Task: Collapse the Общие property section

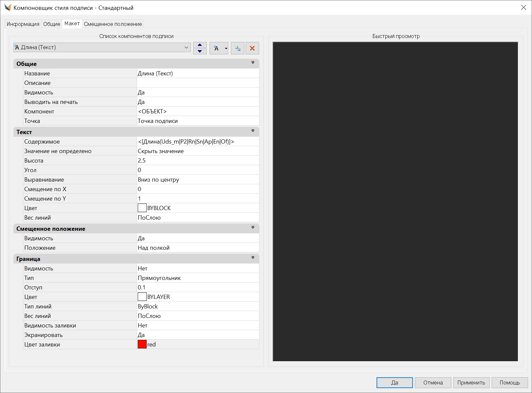Action: tap(253, 62)
